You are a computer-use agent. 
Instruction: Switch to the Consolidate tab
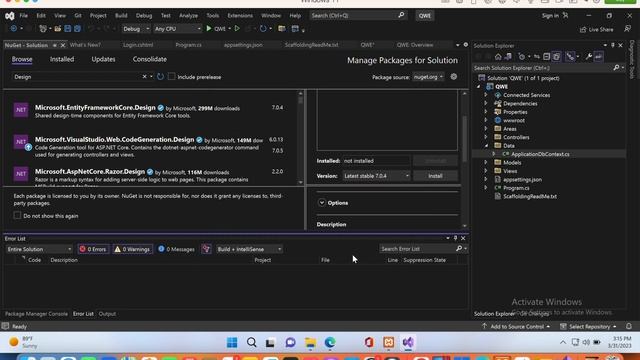(149, 59)
